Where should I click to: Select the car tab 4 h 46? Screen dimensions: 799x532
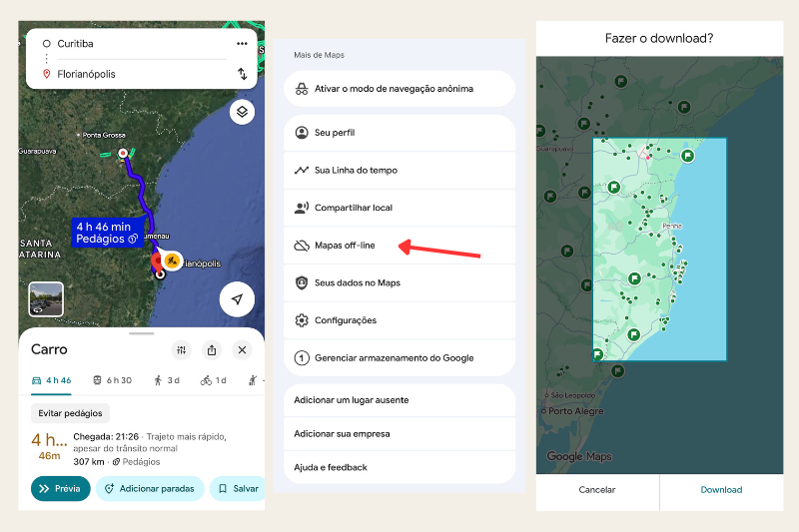(x=52, y=380)
